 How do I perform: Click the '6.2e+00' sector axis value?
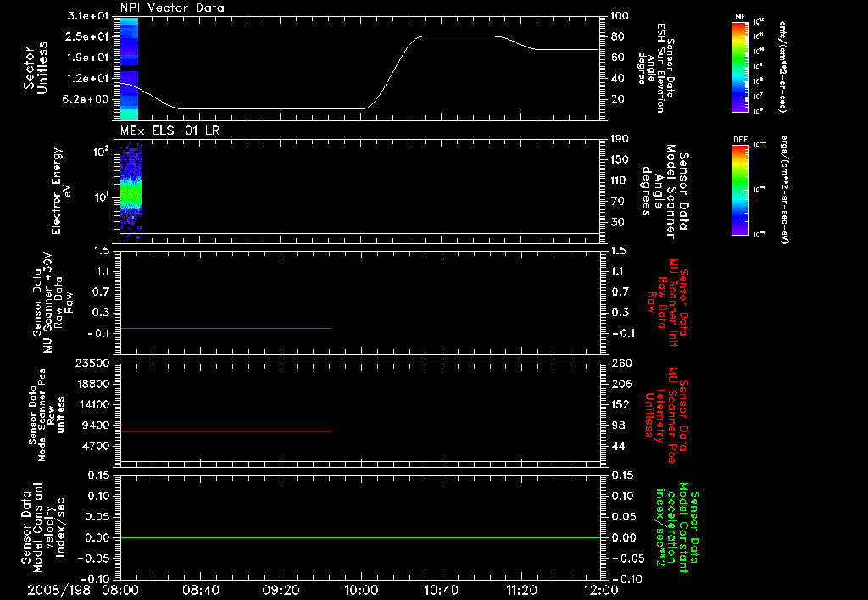[x=87, y=100]
